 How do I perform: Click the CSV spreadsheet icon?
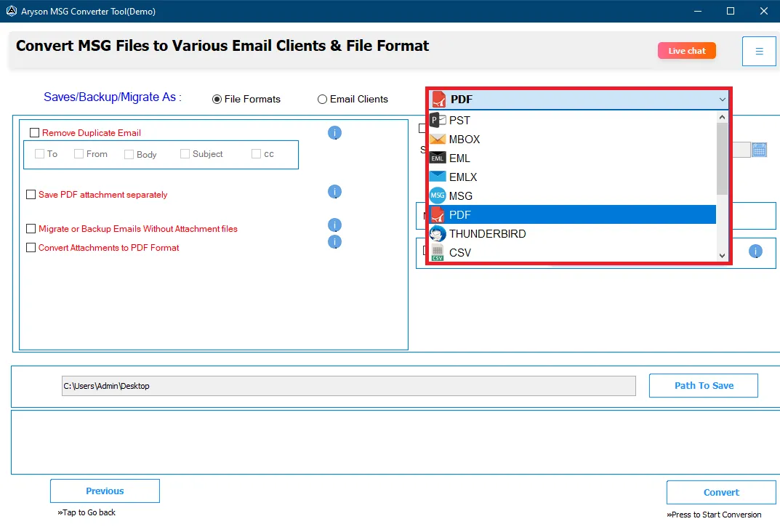point(438,253)
